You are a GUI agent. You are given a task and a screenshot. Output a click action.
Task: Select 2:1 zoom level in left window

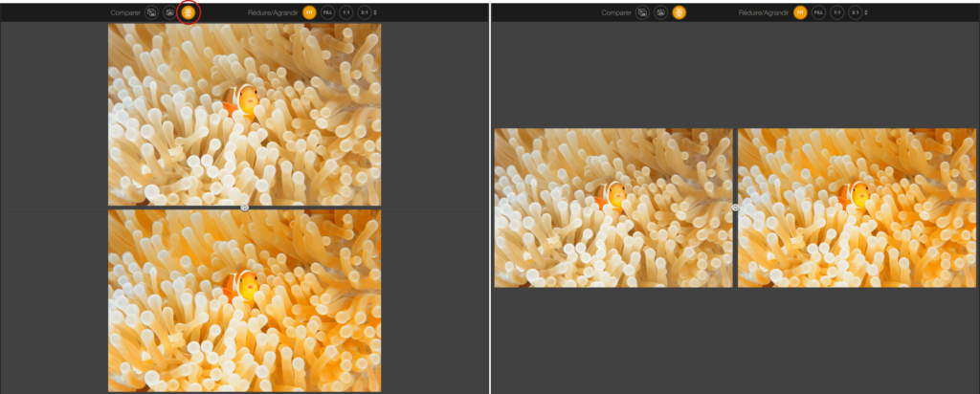[x=364, y=12]
